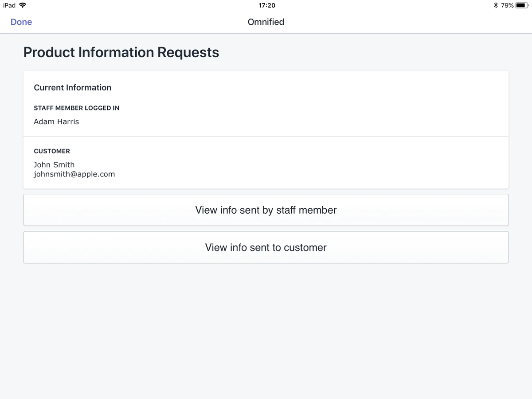This screenshot has width=532, height=399.
Task: Click the iPad carrier label
Action: 9,5
